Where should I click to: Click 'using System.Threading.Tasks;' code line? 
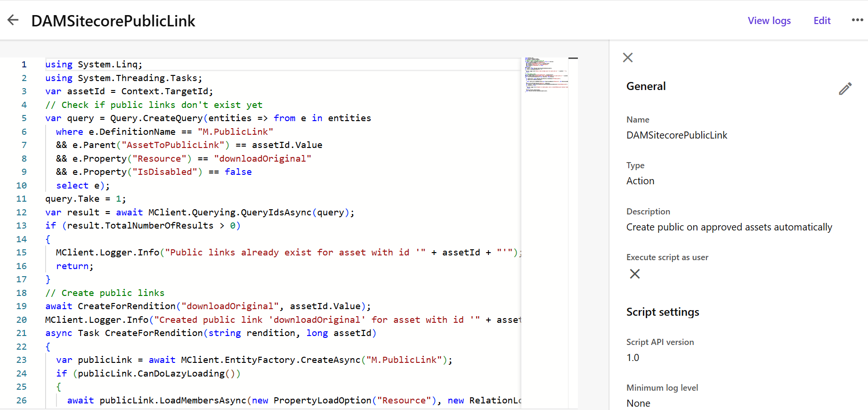point(124,78)
